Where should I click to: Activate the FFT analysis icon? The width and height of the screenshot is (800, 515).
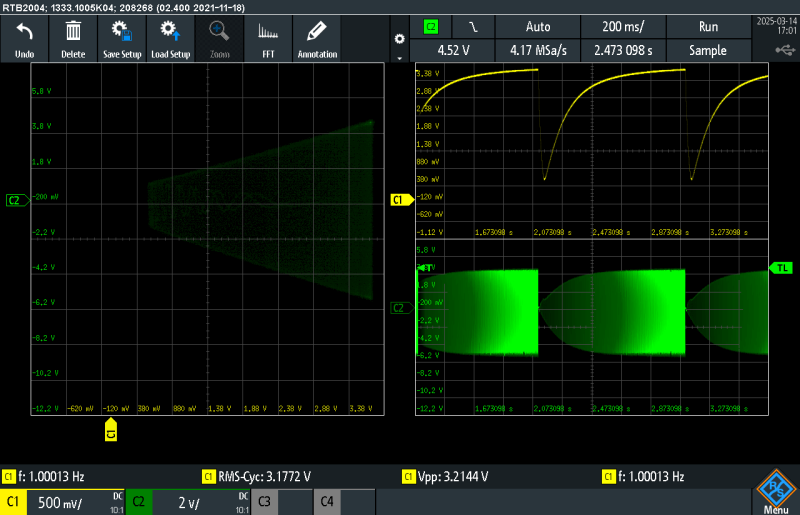click(268, 38)
